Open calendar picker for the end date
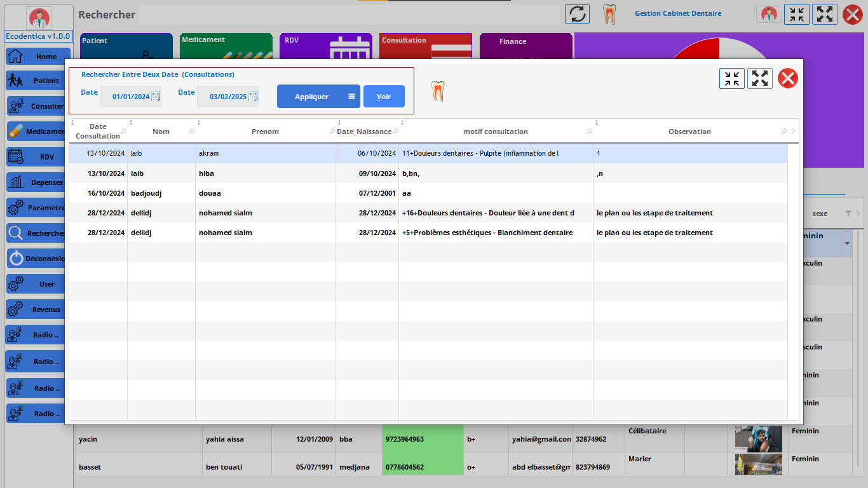Screen dimensions: 868x488 (253, 97)
